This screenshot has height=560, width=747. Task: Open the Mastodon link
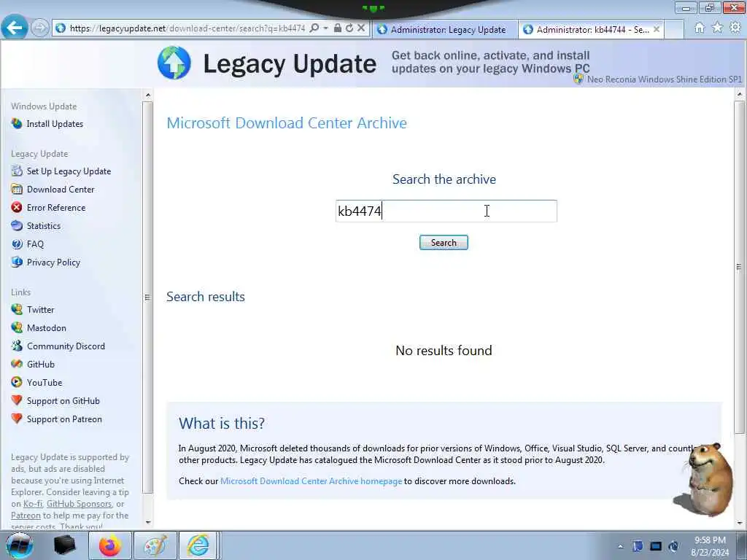pyautogui.click(x=46, y=327)
